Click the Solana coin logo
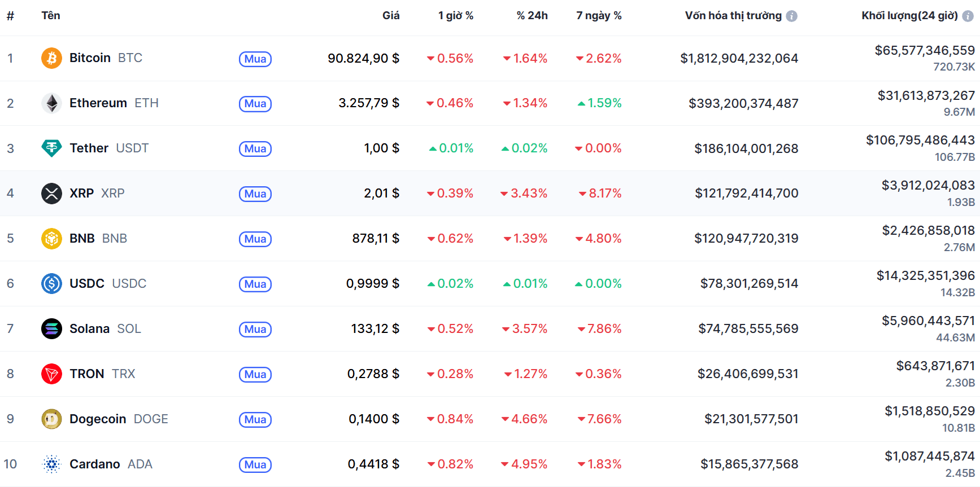The height and width of the screenshot is (487, 980). pos(51,328)
